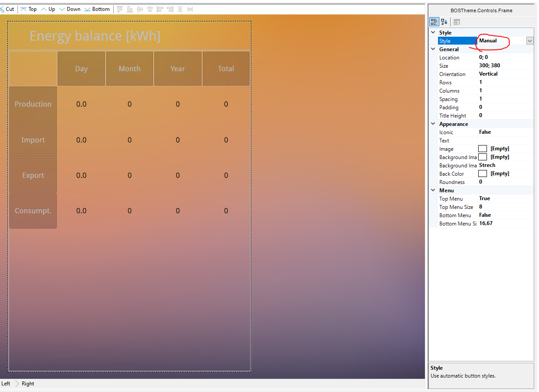Click the Right item in bottom bar

[27, 384]
